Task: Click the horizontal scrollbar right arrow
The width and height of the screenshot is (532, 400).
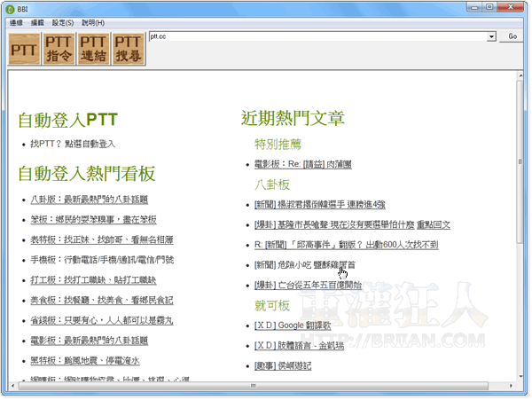Action: [511, 386]
